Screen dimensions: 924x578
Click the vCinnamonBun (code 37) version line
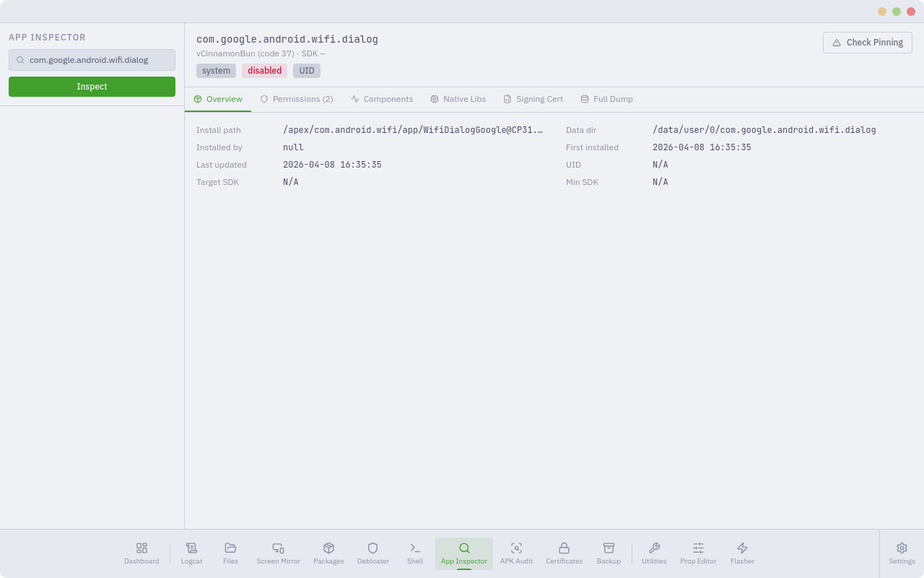click(261, 53)
